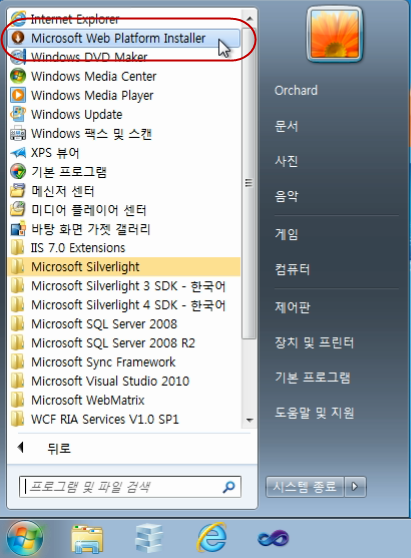Expand Microsoft Silverlight 3 SDK - 한국어 folder
This screenshot has width=411, height=558.
(x=123, y=286)
